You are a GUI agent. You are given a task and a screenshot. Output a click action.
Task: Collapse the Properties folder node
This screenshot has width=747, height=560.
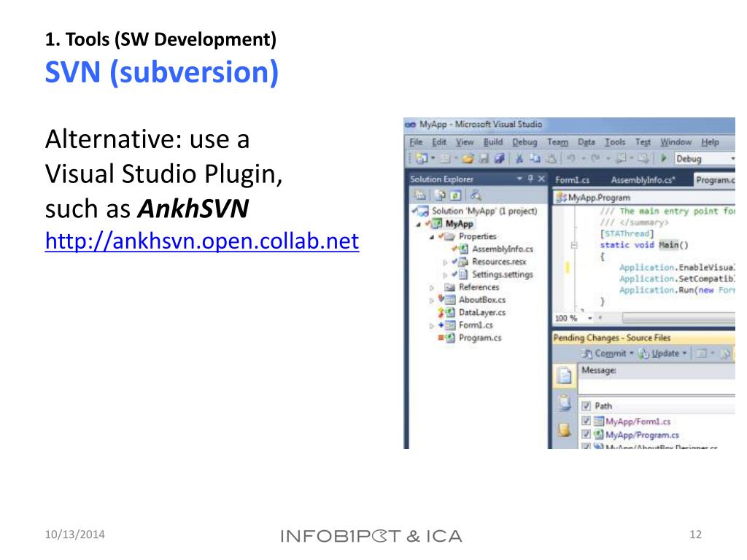(432, 237)
